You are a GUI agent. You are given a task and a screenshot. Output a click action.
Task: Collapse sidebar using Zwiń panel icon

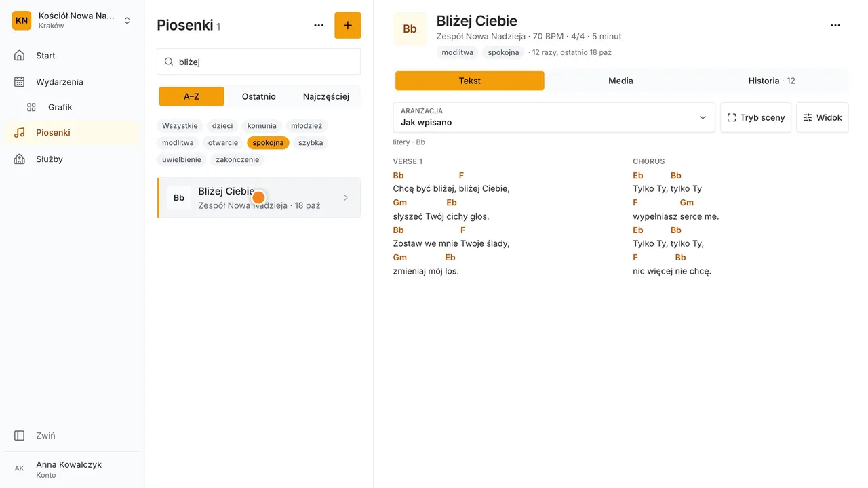20,436
